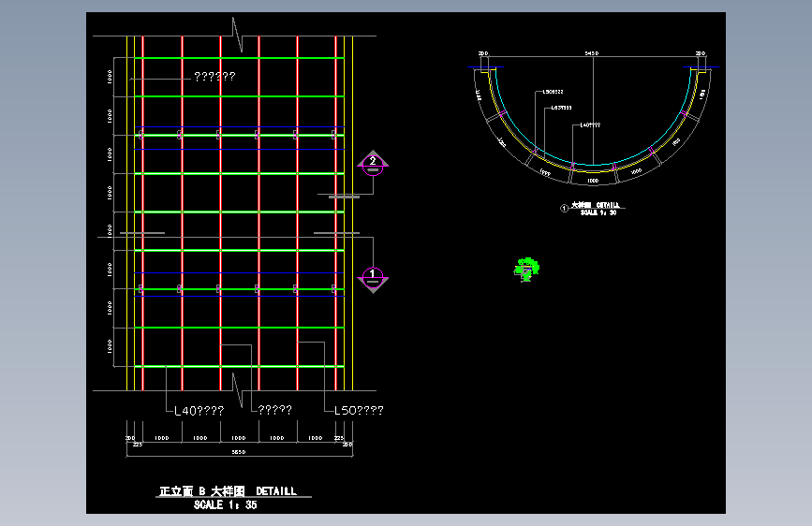Viewport: 812px width, 526px height.
Task: Select the break line symbol at the elevation top
Action: pos(237,35)
